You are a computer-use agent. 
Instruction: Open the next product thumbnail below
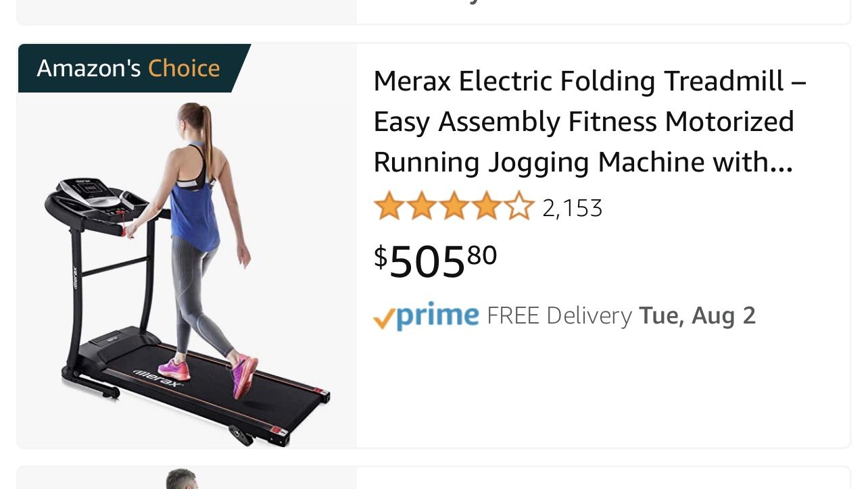point(187,478)
